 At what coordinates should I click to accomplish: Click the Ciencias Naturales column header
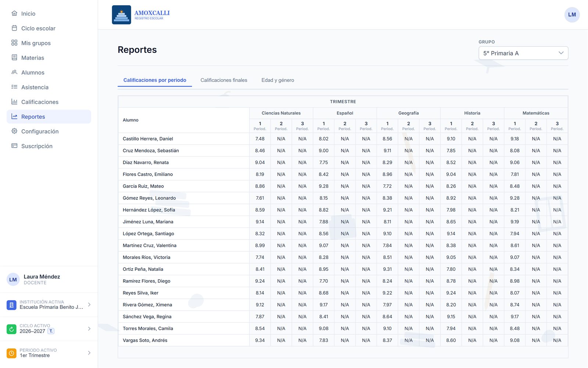click(x=281, y=113)
